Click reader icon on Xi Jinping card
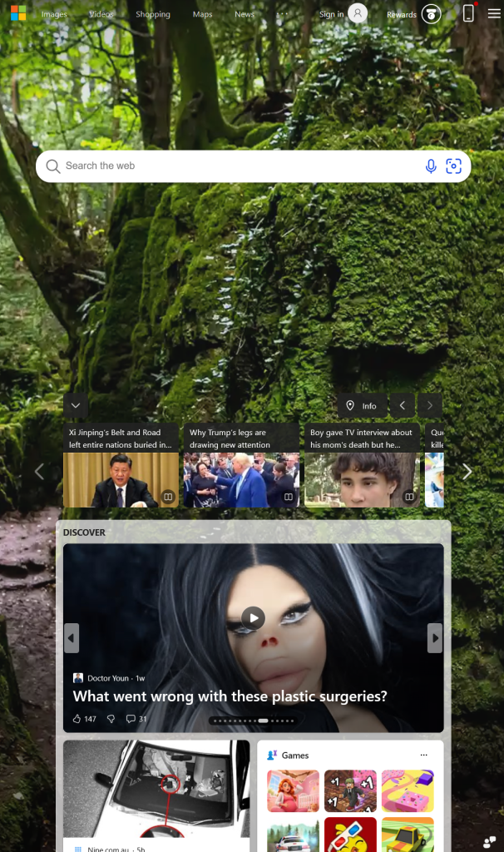 click(x=168, y=496)
